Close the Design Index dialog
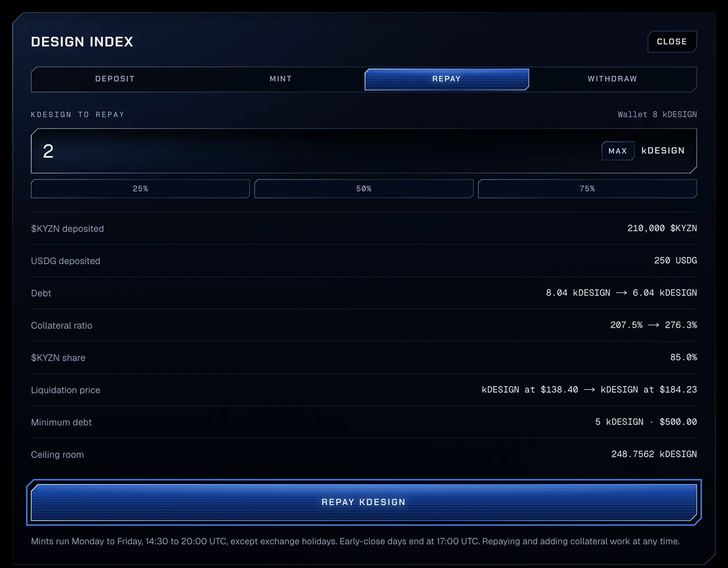 click(672, 42)
